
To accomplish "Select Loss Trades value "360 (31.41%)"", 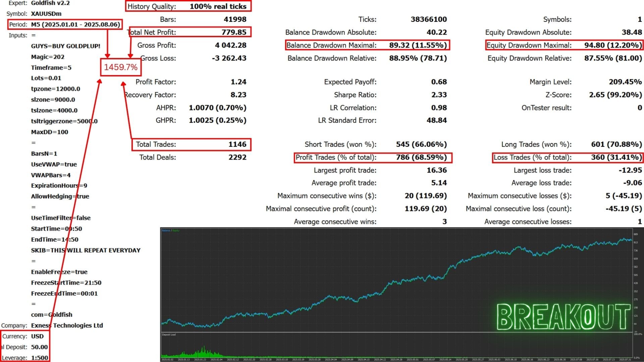I will 616,157.
